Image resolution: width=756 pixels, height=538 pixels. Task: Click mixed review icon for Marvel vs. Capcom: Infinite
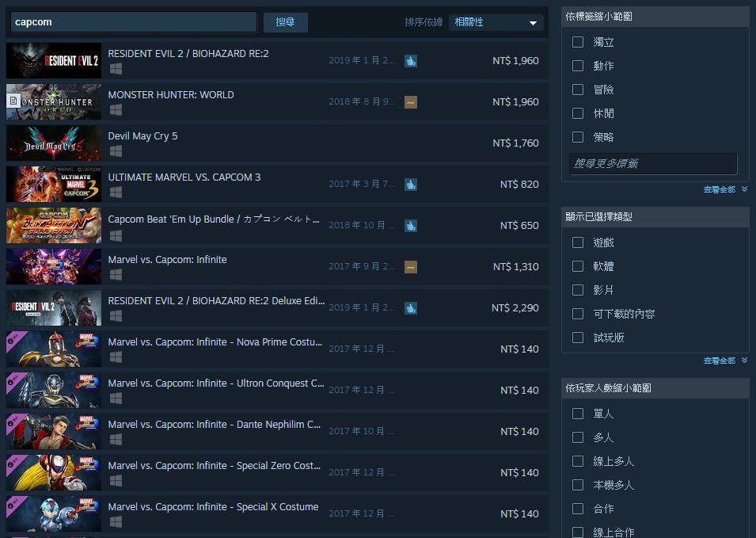point(410,267)
